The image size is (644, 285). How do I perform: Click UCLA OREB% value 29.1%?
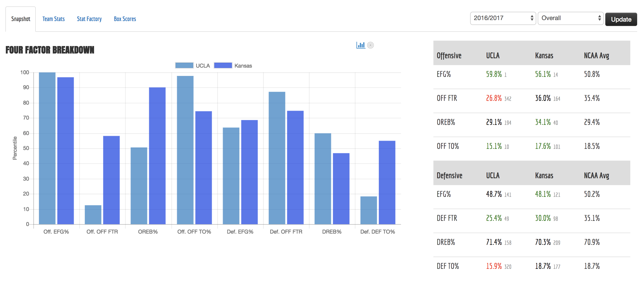pyautogui.click(x=494, y=122)
